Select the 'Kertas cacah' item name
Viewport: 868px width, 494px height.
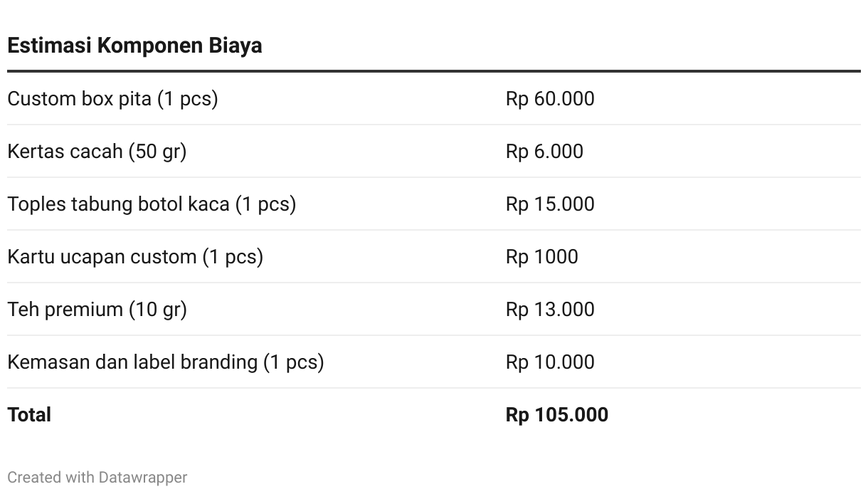[65, 151]
